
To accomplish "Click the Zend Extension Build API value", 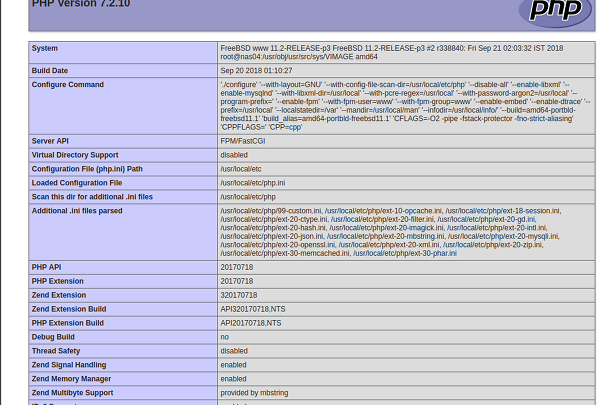I will pyautogui.click(x=253, y=309).
